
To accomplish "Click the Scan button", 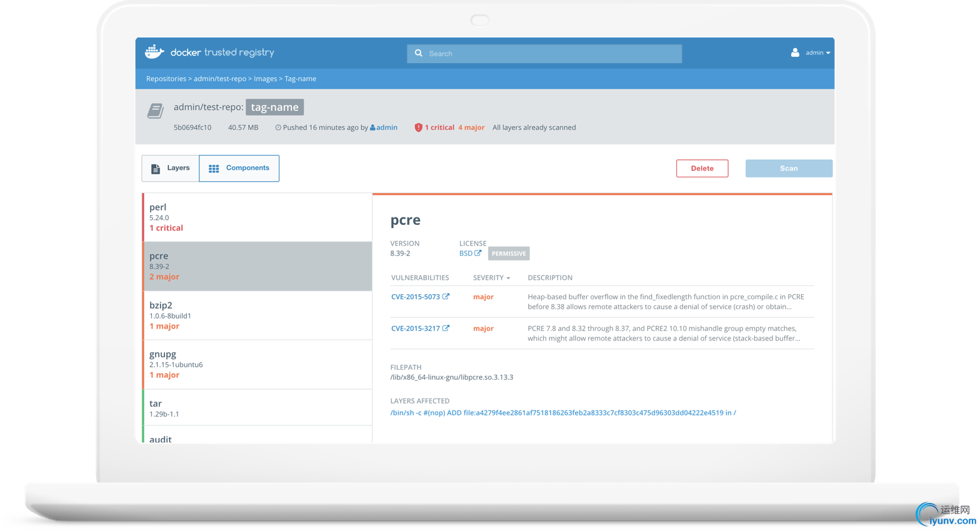I will point(789,168).
